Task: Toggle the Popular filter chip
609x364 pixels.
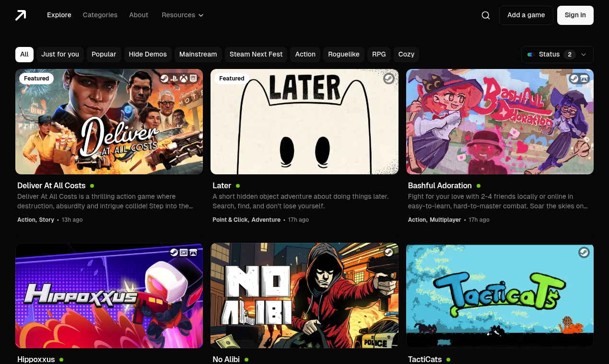Action: coord(104,55)
